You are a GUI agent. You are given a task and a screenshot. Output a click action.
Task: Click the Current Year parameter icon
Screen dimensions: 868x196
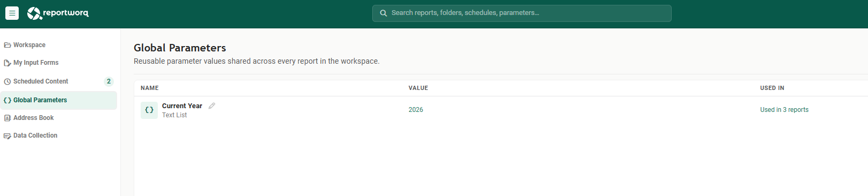(x=149, y=110)
